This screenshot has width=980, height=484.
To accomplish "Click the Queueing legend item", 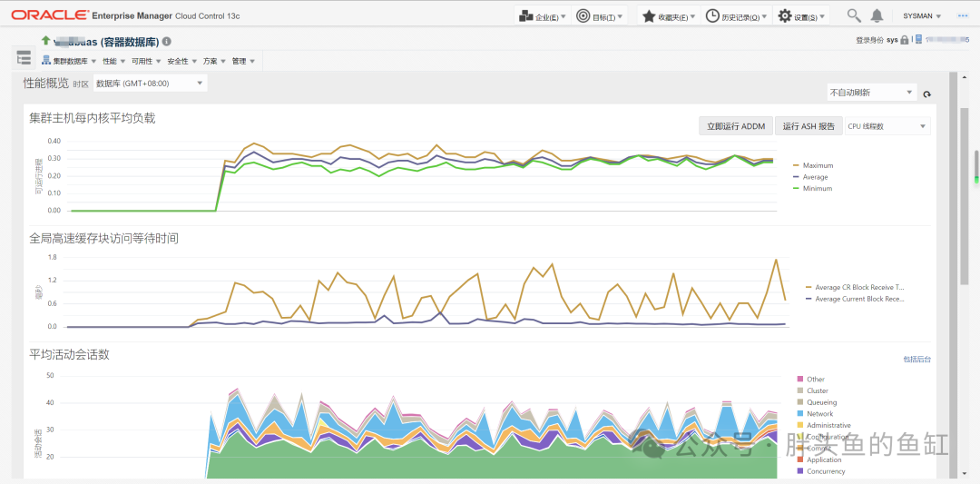I will (x=817, y=402).
